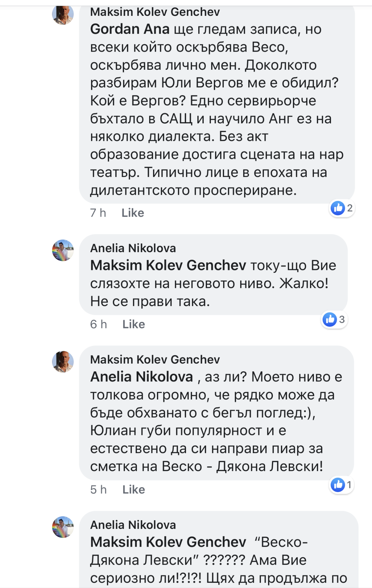Open the tagged Gordan Ana profile link

130,29
